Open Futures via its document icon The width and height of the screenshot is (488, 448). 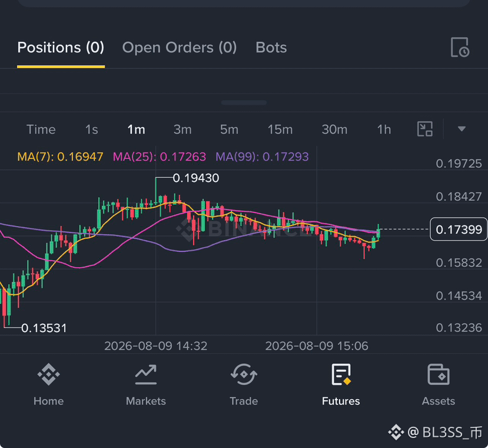tap(341, 374)
